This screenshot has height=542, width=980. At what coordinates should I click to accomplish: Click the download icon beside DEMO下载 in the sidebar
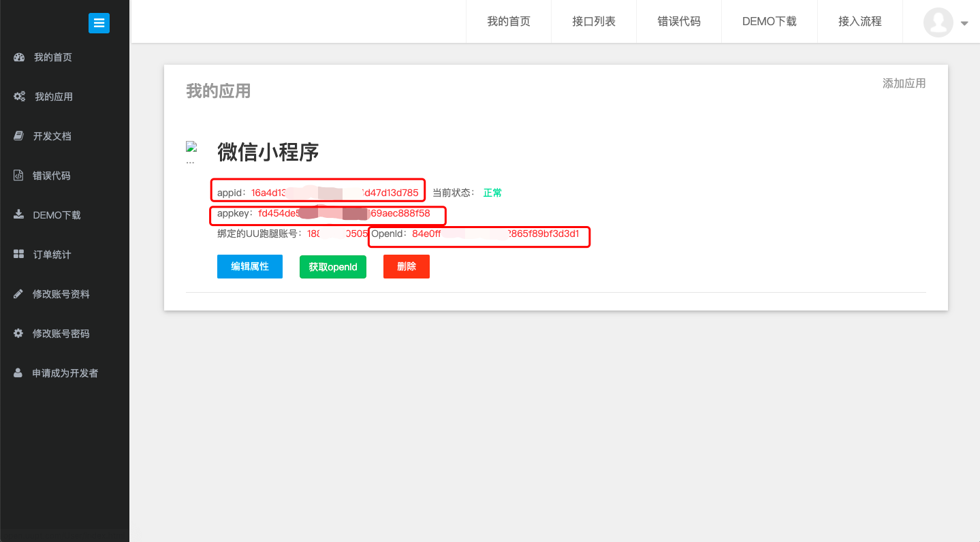point(18,214)
